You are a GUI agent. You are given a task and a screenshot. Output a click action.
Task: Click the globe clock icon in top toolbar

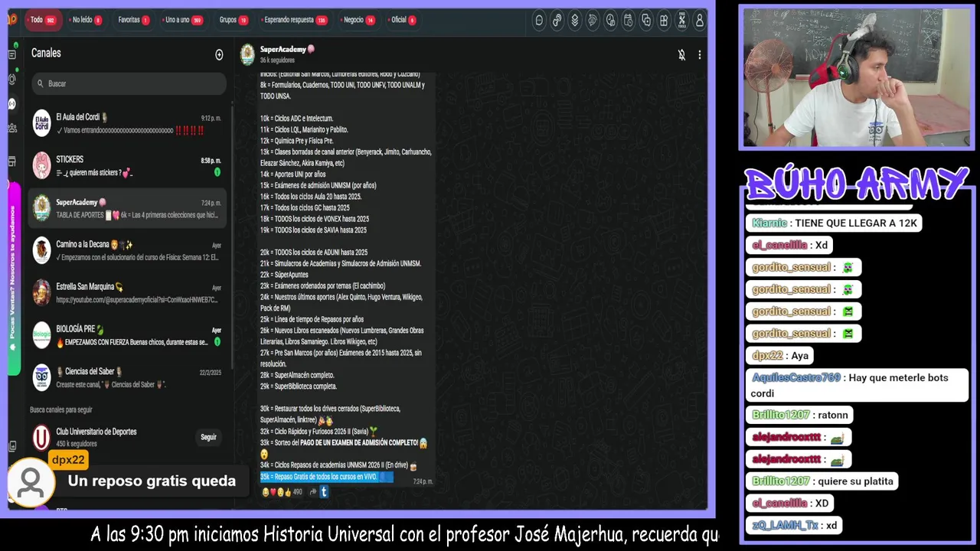(610, 21)
